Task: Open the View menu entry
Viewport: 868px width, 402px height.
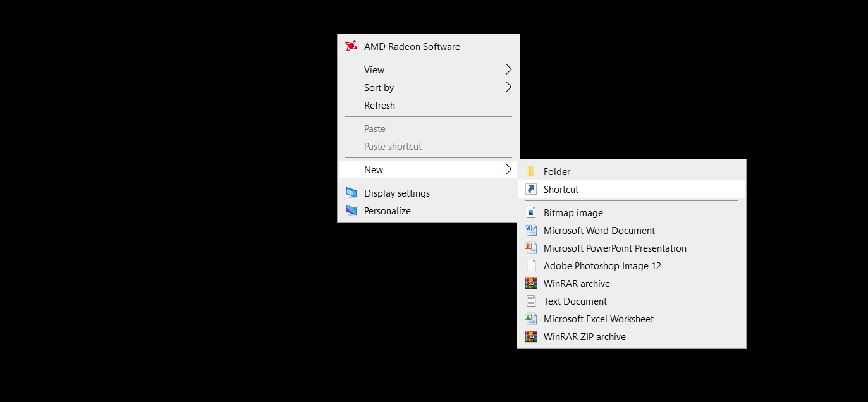Action: pos(429,70)
